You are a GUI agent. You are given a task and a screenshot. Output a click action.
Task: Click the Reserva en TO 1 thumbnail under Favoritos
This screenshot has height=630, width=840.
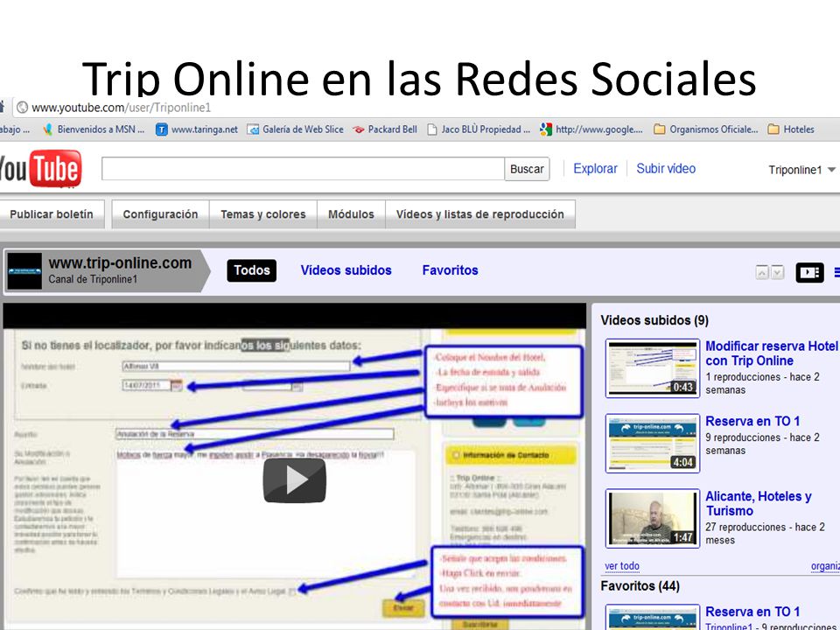coord(653,617)
